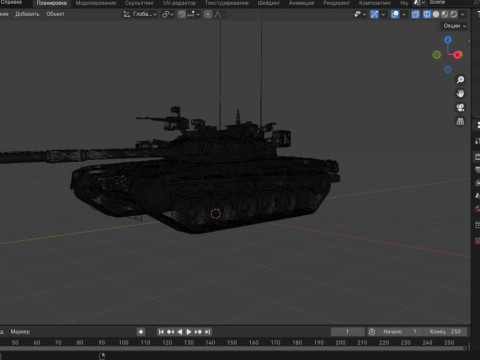Open the gizmo settings dropdown arrow

pyautogui.click(x=383, y=14)
